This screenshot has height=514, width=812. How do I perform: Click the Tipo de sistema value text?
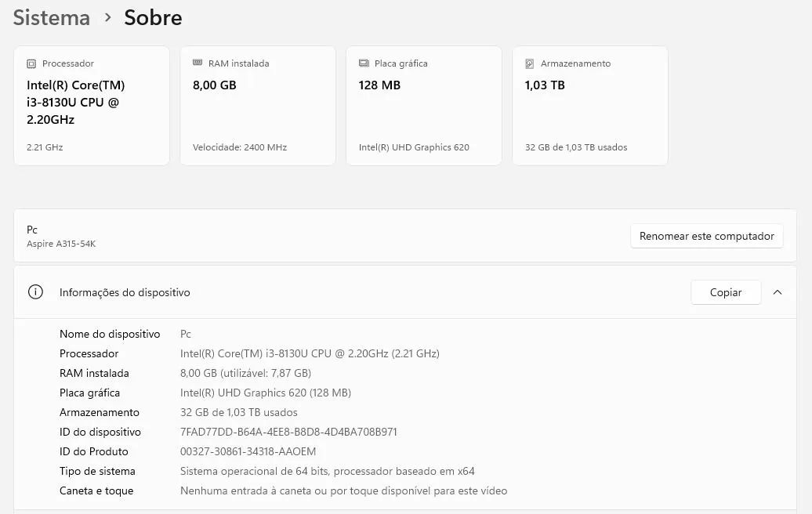click(x=328, y=471)
